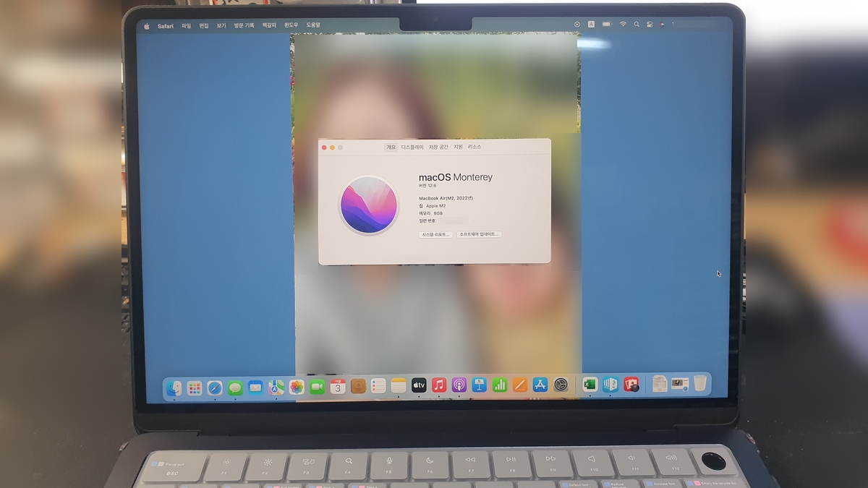Click the macOS Monterey logo image
The width and height of the screenshot is (868, 488).
click(x=369, y=205)
